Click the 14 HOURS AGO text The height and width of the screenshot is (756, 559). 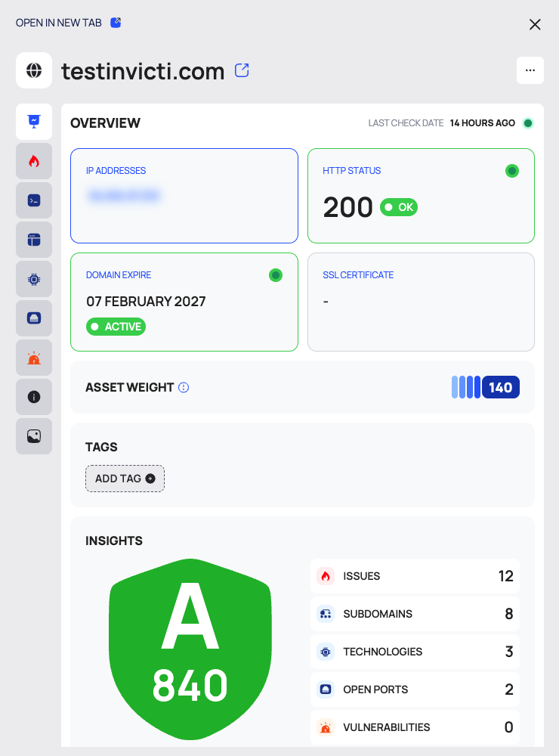point(483,123)
